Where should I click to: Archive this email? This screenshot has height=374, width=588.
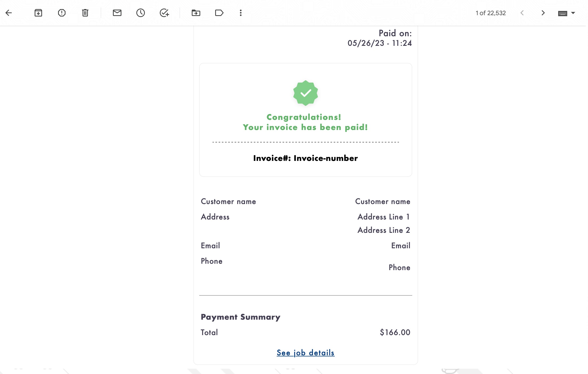(38, 13)
